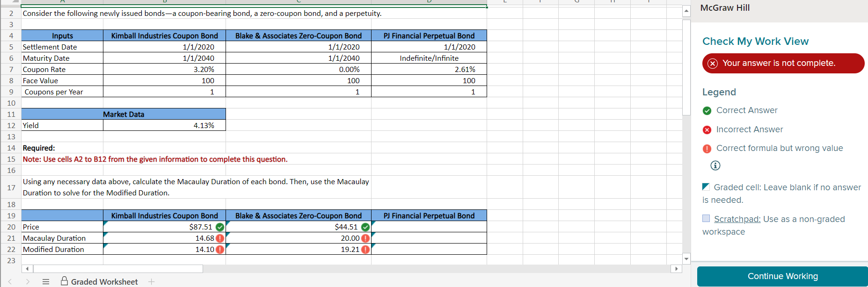
Task: Click the horizontal scrollbar left arrow
Action: pos(27,269)
